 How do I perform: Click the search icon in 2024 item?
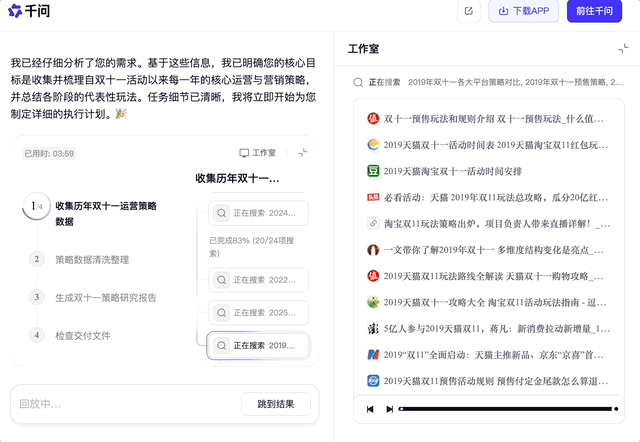(x=222, y=213)
